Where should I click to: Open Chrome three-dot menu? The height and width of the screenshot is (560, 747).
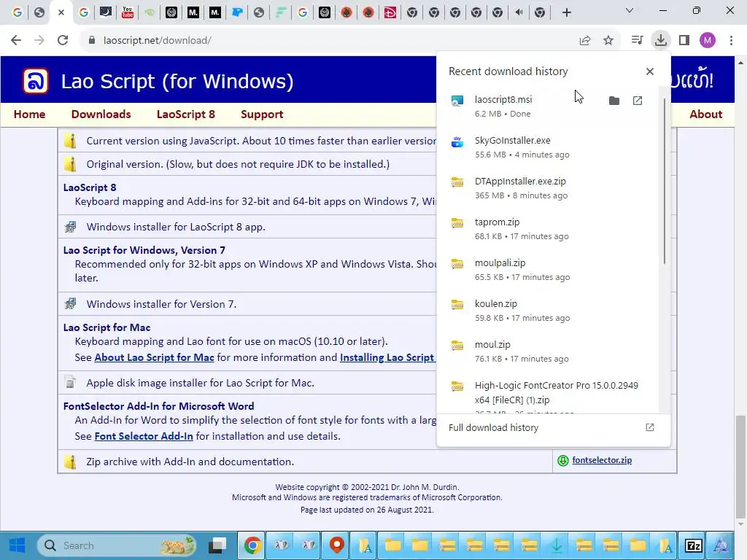[x=731, y=40]
